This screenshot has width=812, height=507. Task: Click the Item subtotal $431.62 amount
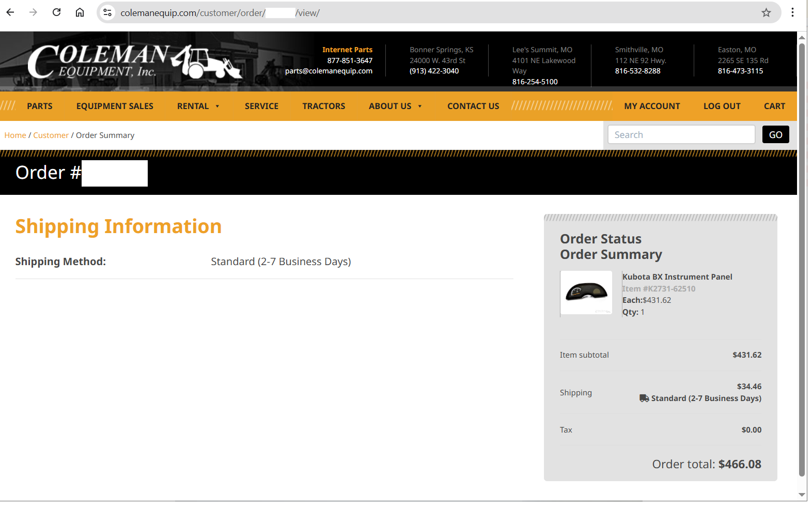coord(747,355)
